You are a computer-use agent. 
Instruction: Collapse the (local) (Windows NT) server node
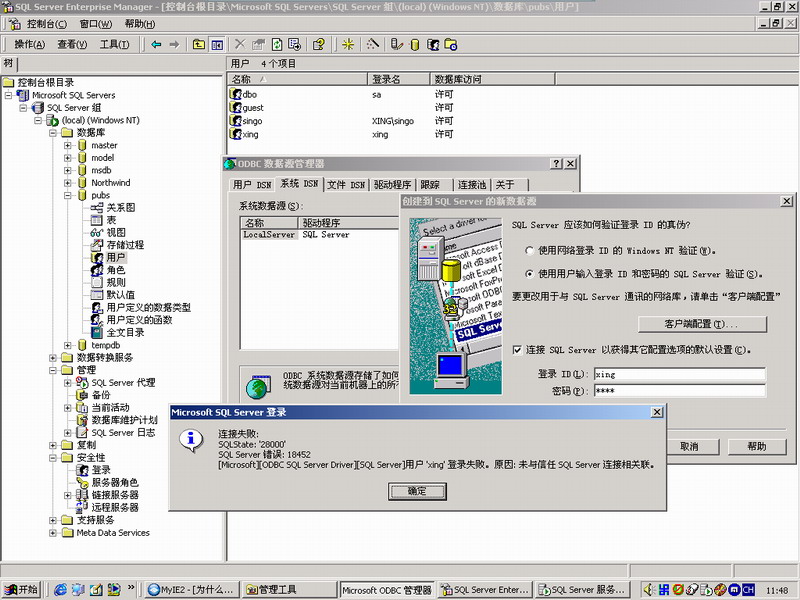[38, 120]
